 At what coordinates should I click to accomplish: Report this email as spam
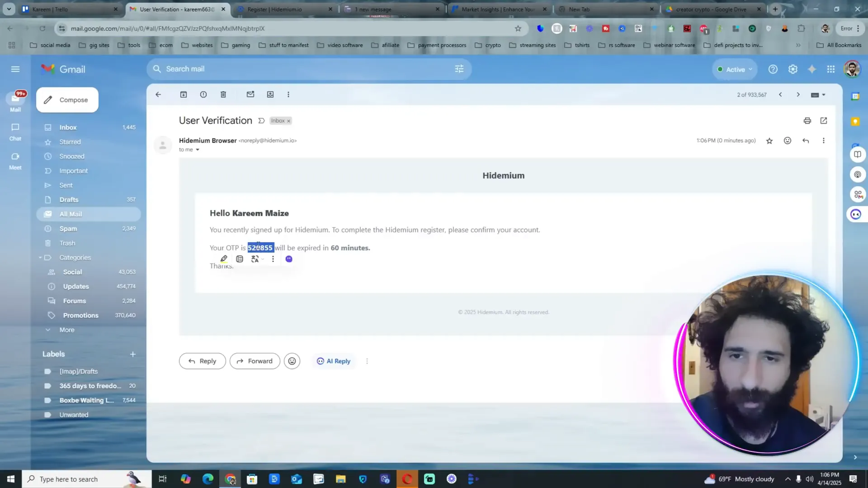click(203, 94)
